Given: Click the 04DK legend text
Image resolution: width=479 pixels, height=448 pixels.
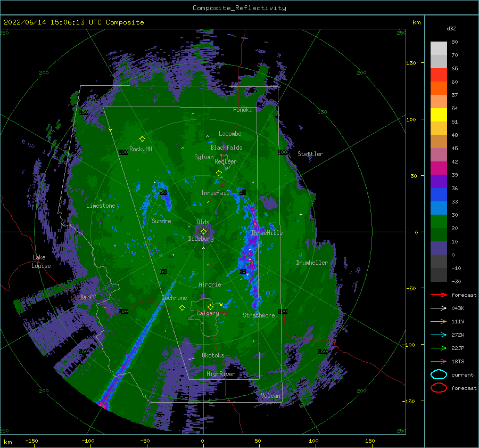Looking at the screenshot, I should [x=458, y=308].
